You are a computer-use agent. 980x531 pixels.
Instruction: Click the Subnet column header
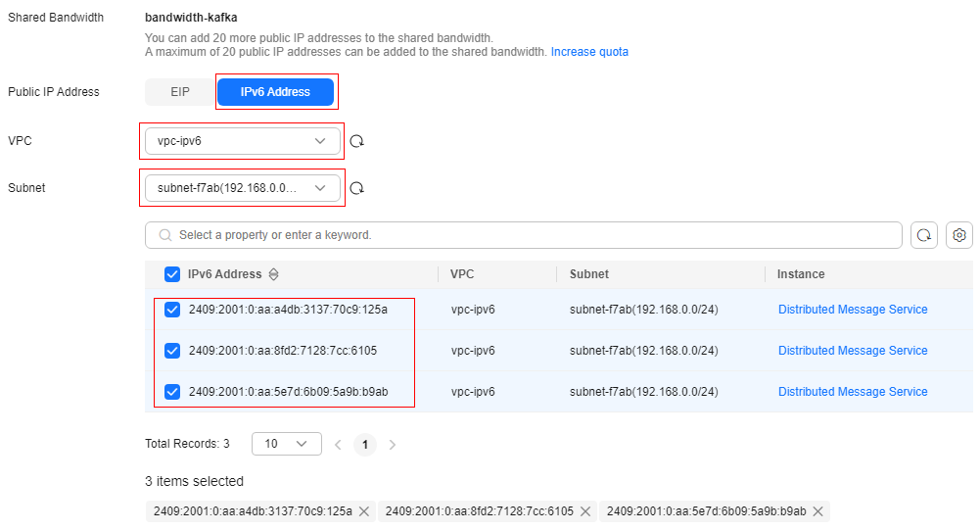pos(589,274)
